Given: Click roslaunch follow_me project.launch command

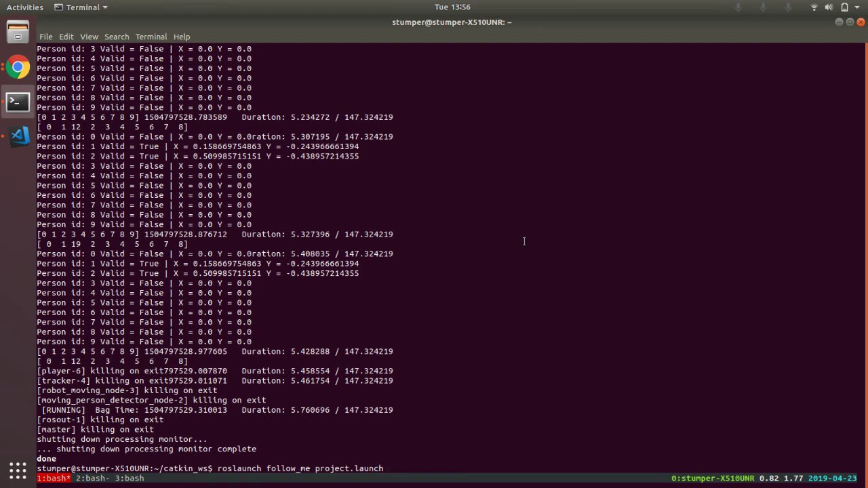Looking at the screenshot, I should pyautogui.click(x=300, y=468).
